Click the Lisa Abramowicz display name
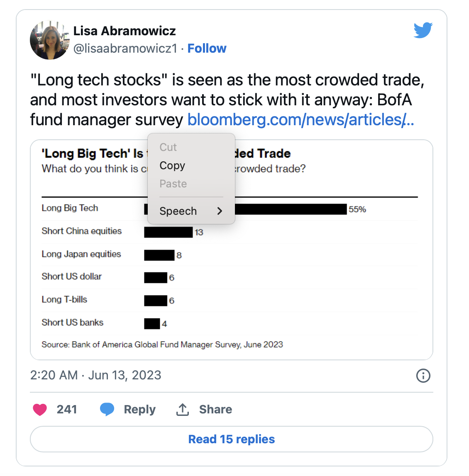 [x=125, y=31]
